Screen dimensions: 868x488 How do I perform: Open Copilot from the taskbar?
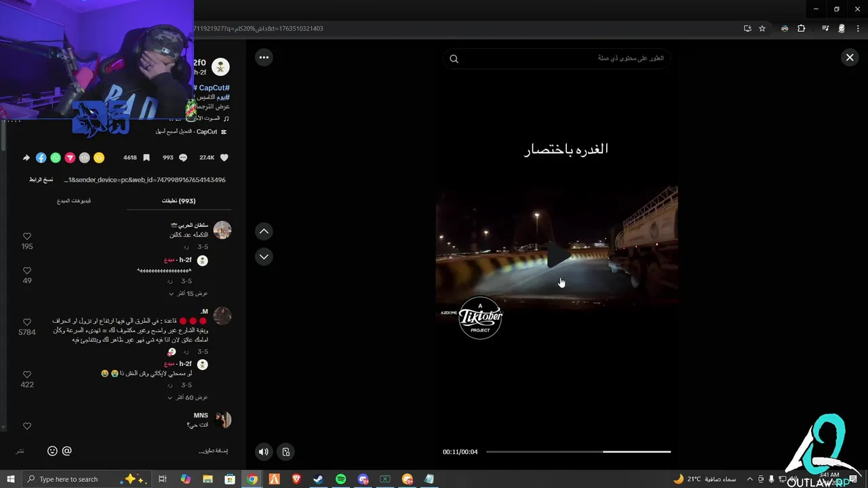[x=185, y=479]
